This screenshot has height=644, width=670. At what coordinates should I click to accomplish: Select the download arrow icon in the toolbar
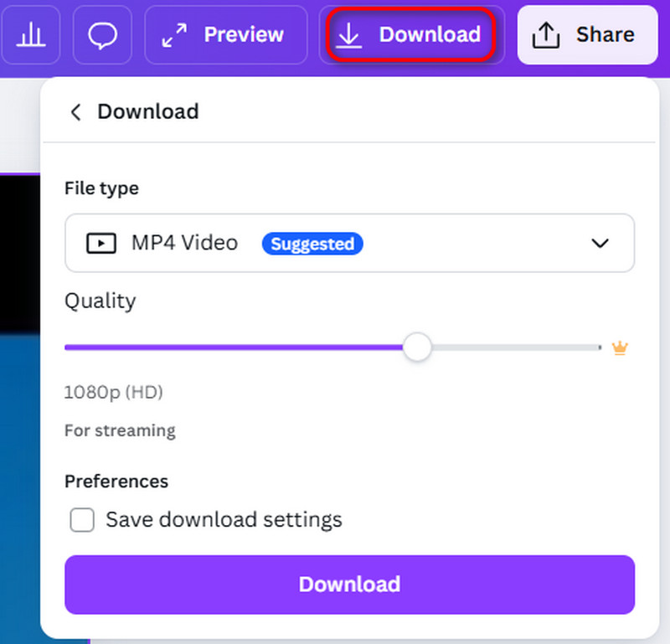[349, 35]
